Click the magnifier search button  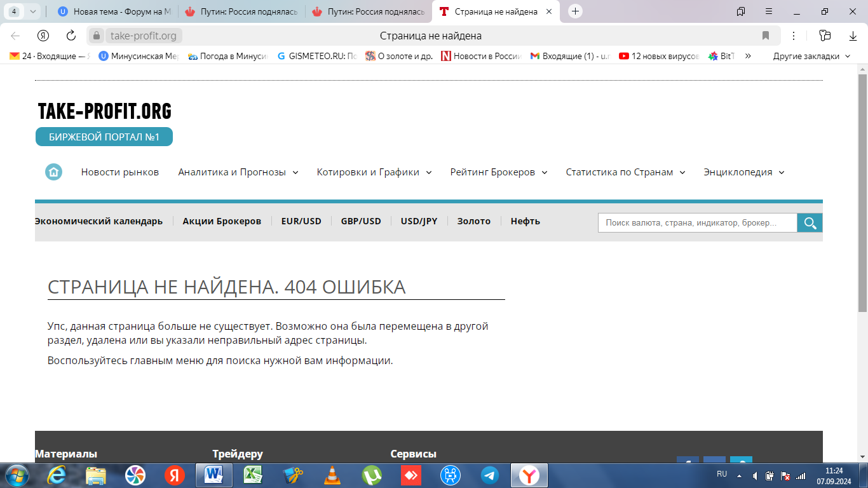[x=810, y=222]
